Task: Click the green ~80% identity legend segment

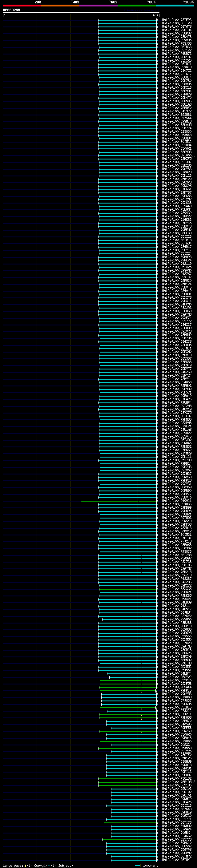Action: tap(137, 6)
